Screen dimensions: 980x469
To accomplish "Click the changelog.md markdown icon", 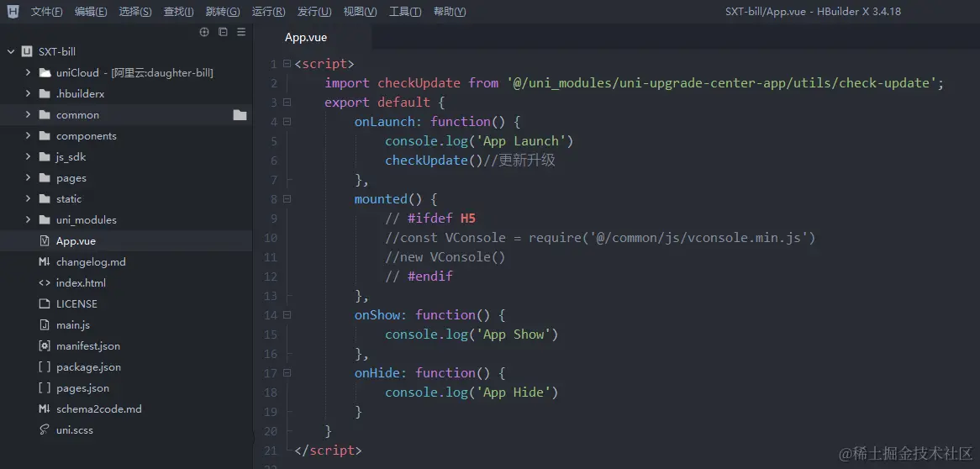I will (x=45, y=262).
